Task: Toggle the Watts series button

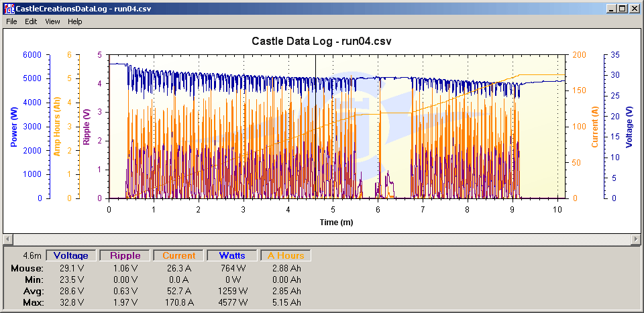Action: [x=232, y=255]
